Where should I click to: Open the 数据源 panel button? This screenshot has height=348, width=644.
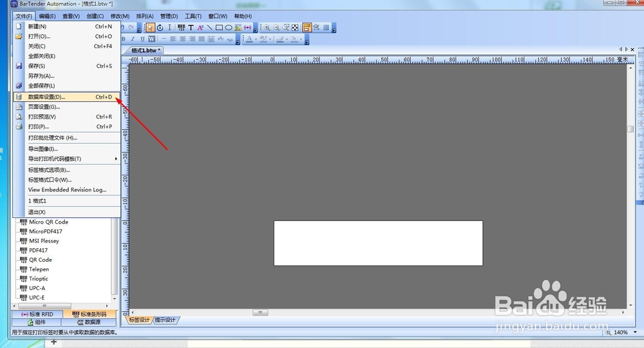point(90,322)
